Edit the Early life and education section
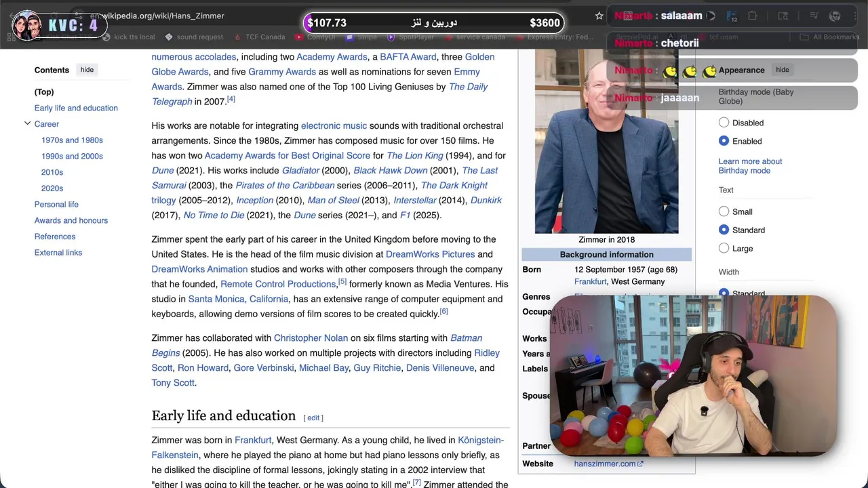 pos(313,418)
